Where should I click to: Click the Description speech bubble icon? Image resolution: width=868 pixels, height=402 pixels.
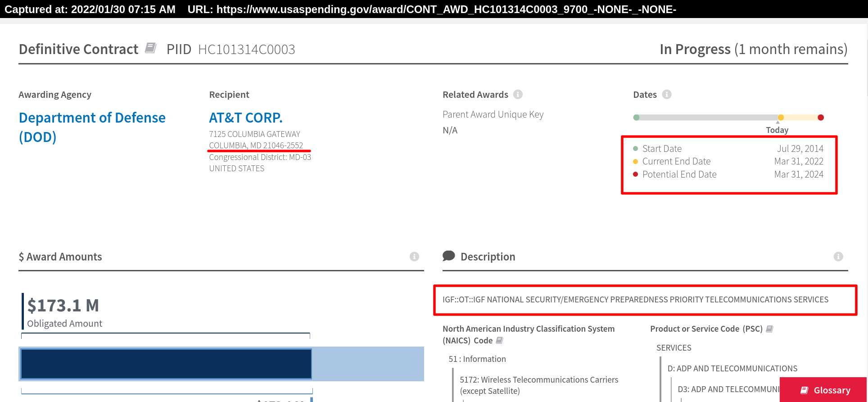tap(448, 256)
